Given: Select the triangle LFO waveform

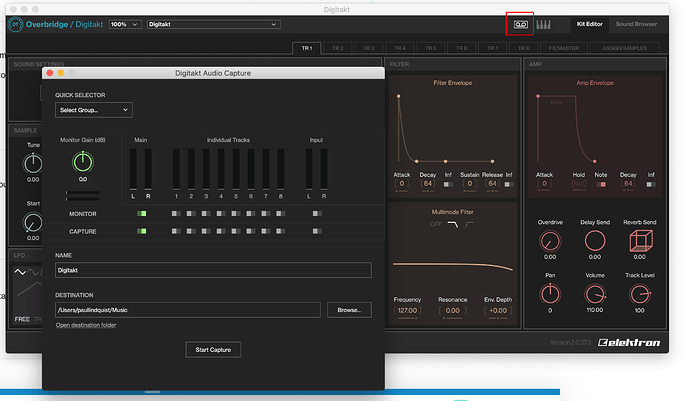Looking at the screenshot, I should click(20, 272).
